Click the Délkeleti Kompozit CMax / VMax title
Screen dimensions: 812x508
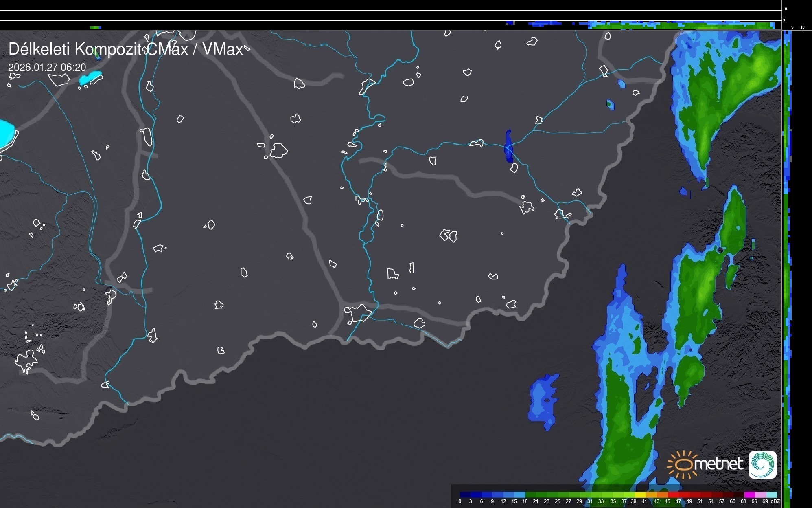(125, 49)
